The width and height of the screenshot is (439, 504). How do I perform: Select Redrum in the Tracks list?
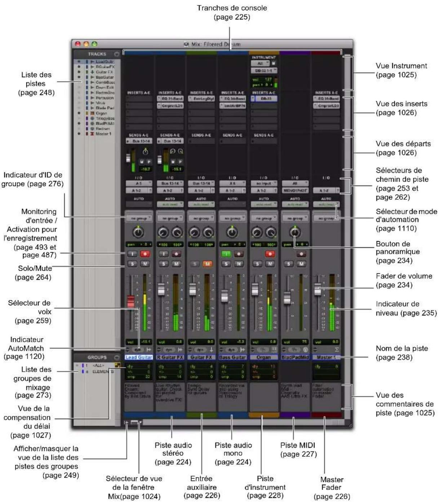pos(103,129)
